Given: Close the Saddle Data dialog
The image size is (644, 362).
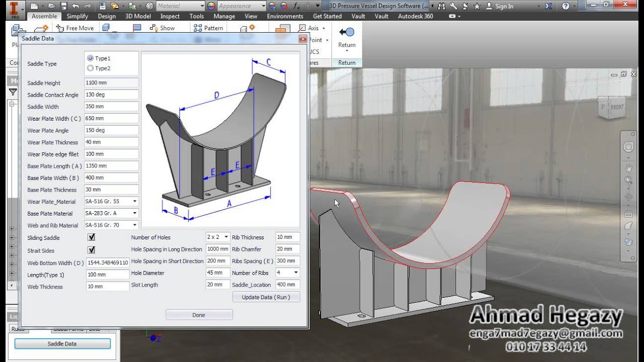Looking at the screenshot, I should (302, 38).
